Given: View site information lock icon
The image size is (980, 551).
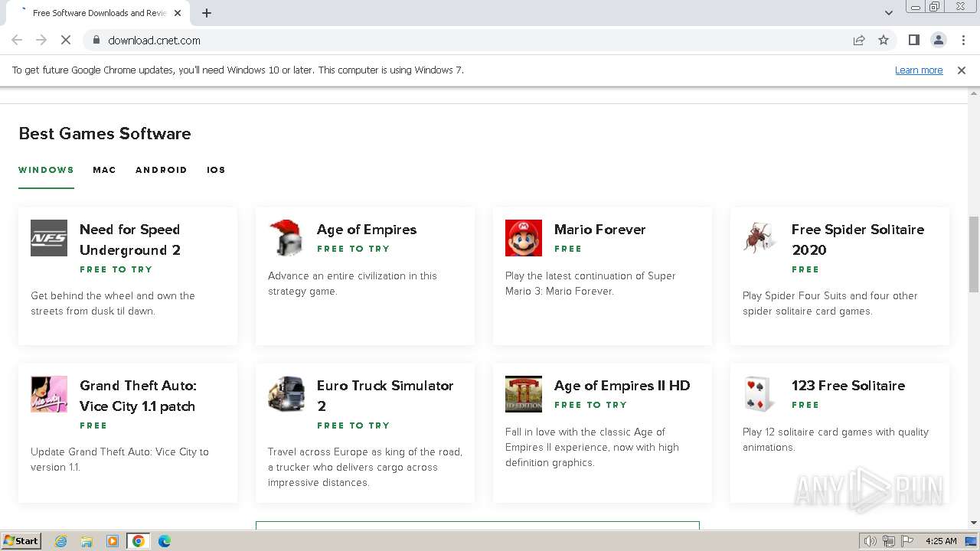Looking at the screenshot, I should click(x=96, y=40).
